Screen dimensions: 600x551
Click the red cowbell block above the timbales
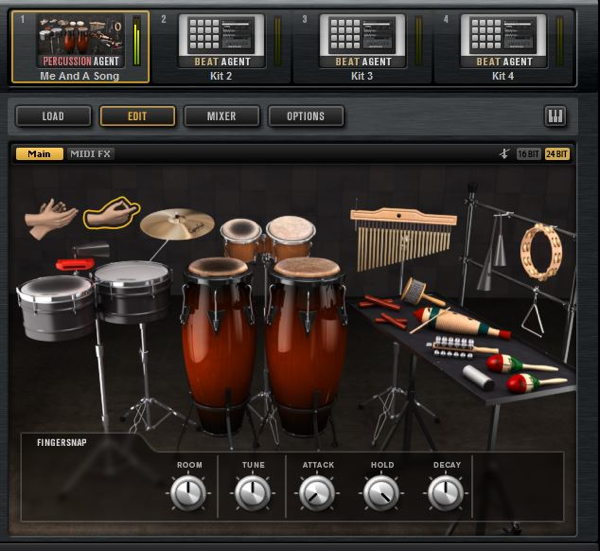(x=74, y=264)
